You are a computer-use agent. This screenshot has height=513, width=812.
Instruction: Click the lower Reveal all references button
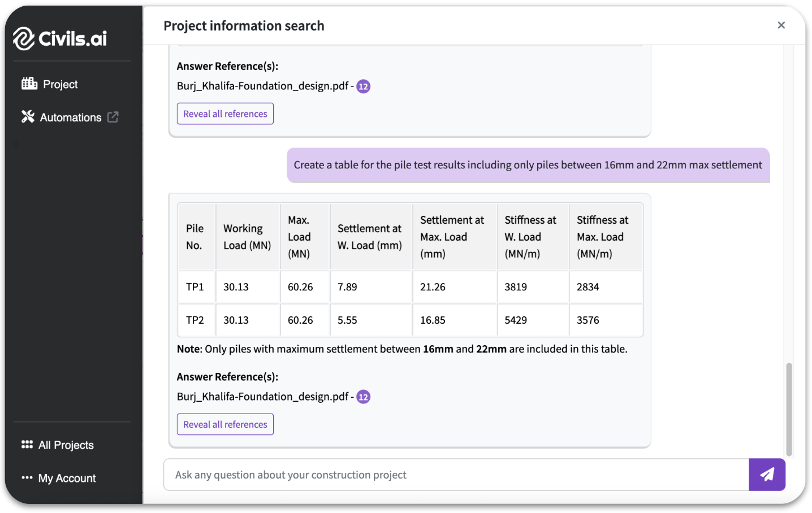[225, 424]
